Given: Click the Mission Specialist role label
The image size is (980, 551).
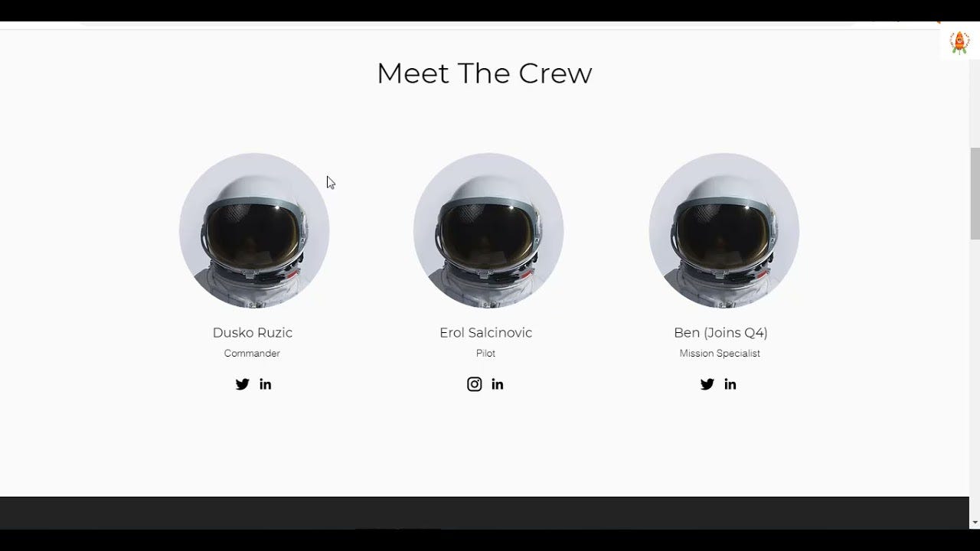Looking at the screenshot, I should (720, 354).
